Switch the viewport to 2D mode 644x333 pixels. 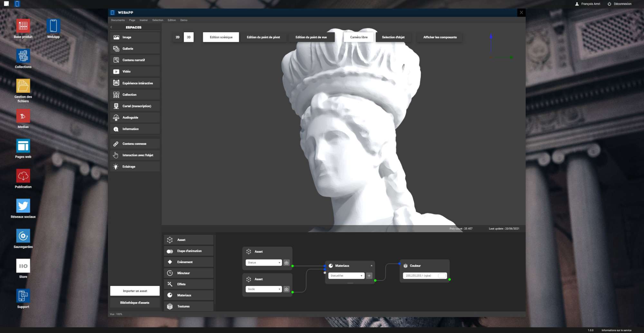coord(177,37)
